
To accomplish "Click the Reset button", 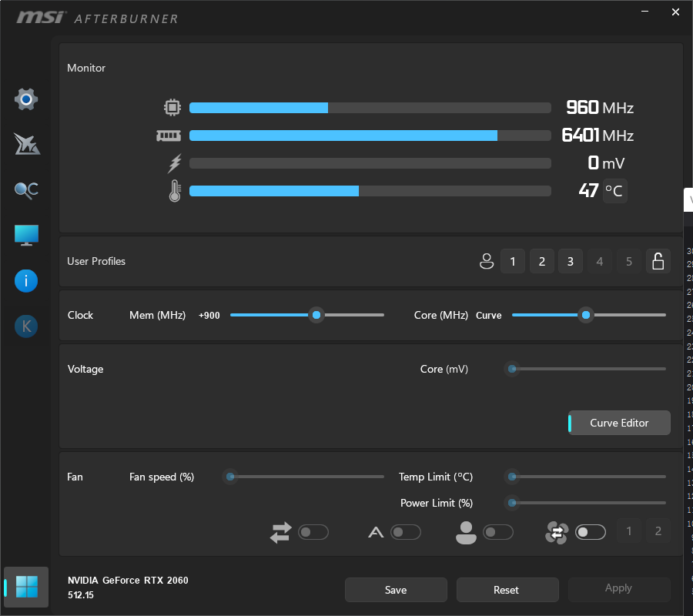I will [x=507, y=590].
